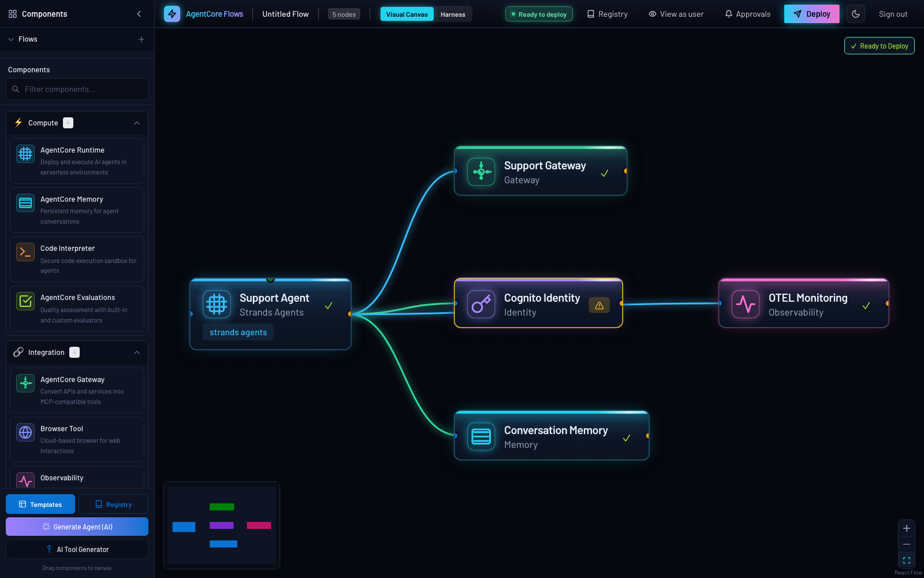Click the Integration link icon
This screenshot has width=924, height=578.
18,352
